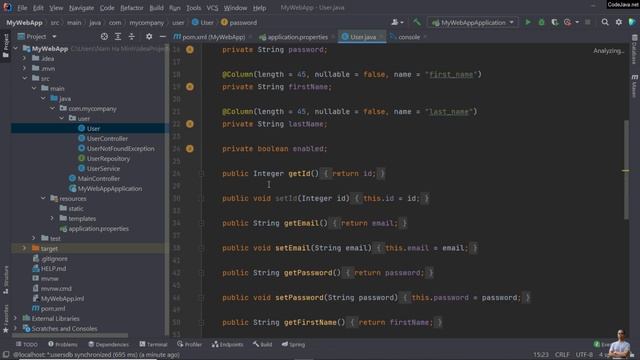Open the Favorites stripe button
This screenshot has height=360, width=640.
click(6, 318)
